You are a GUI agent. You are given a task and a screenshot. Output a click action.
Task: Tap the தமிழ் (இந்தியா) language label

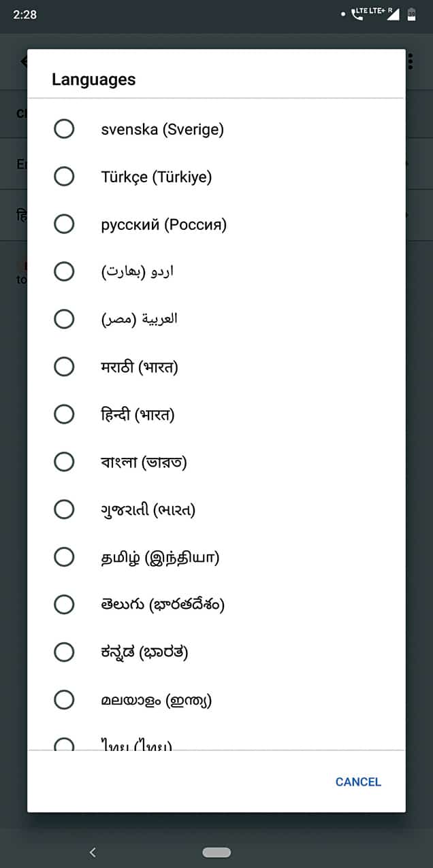click(x=160, y=558)
